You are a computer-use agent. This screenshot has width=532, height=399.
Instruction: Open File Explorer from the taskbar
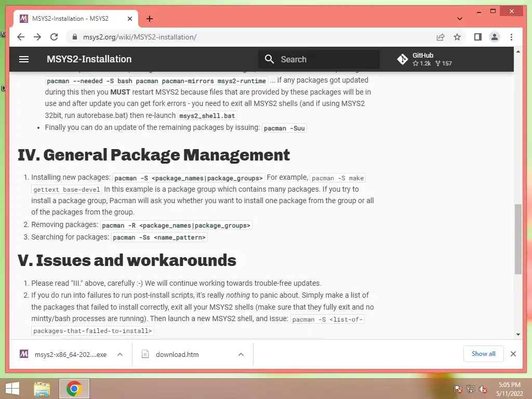(x=42, y=389)
